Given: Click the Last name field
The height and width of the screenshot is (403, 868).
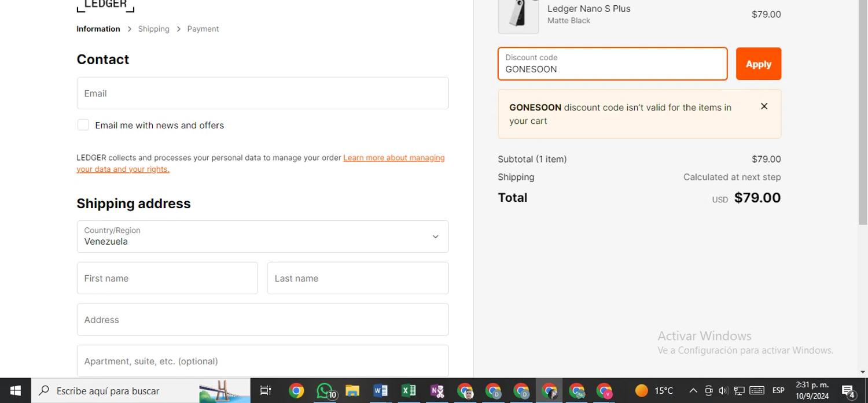Looking at the screenshot, I should point(358,278).
